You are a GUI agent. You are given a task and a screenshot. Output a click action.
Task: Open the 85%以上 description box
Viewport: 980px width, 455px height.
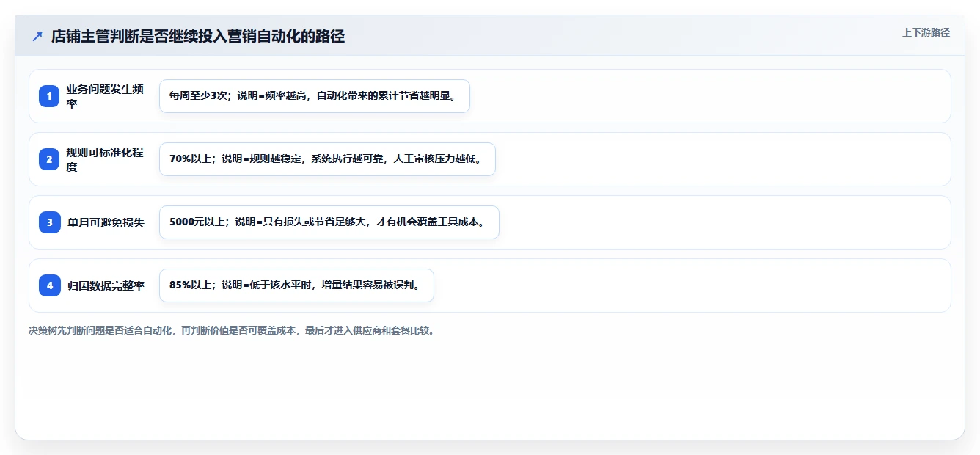coord(296,285)
